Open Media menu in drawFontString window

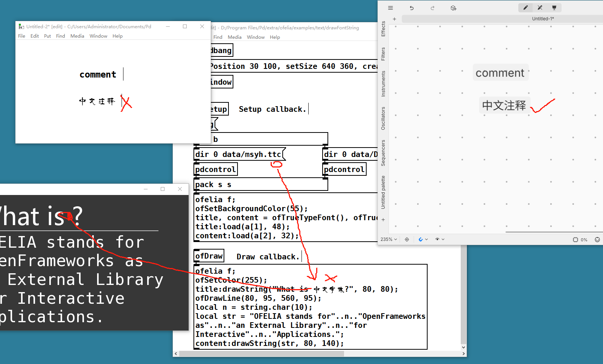(234, 37)
